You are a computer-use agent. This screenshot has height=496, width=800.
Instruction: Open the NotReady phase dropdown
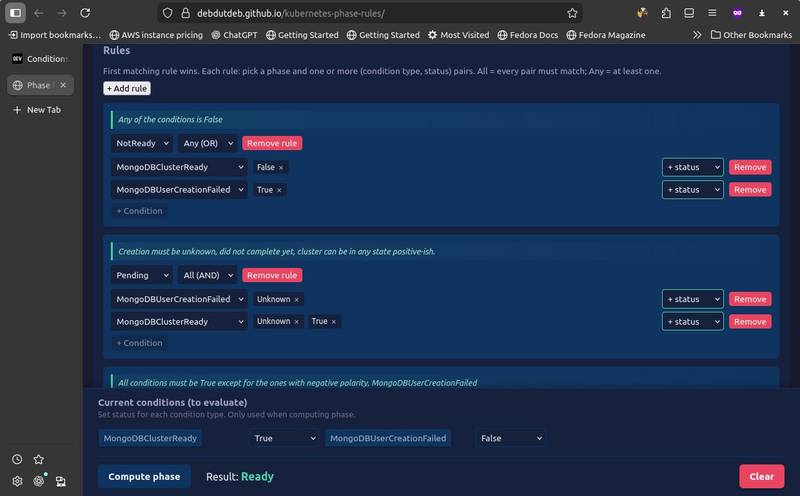(142, 143)
